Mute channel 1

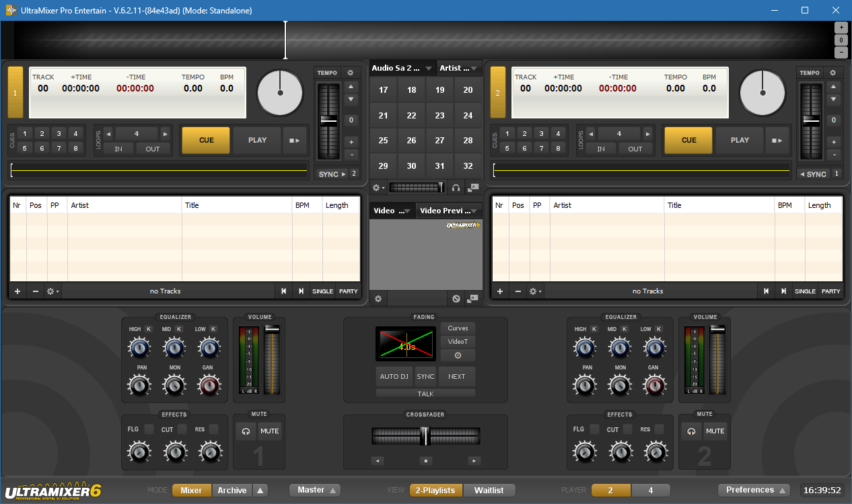click(x=270, y=431)
